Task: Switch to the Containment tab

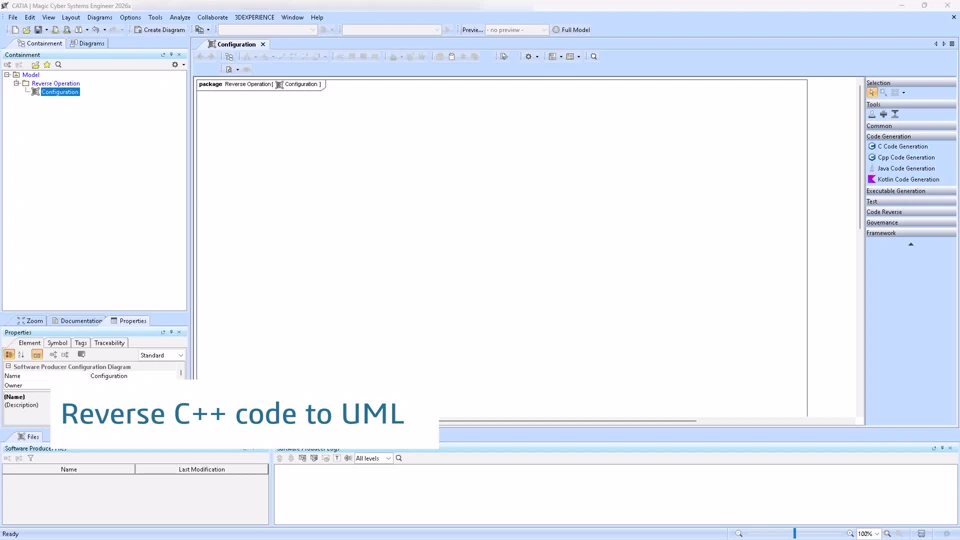Action: (40, 43)
